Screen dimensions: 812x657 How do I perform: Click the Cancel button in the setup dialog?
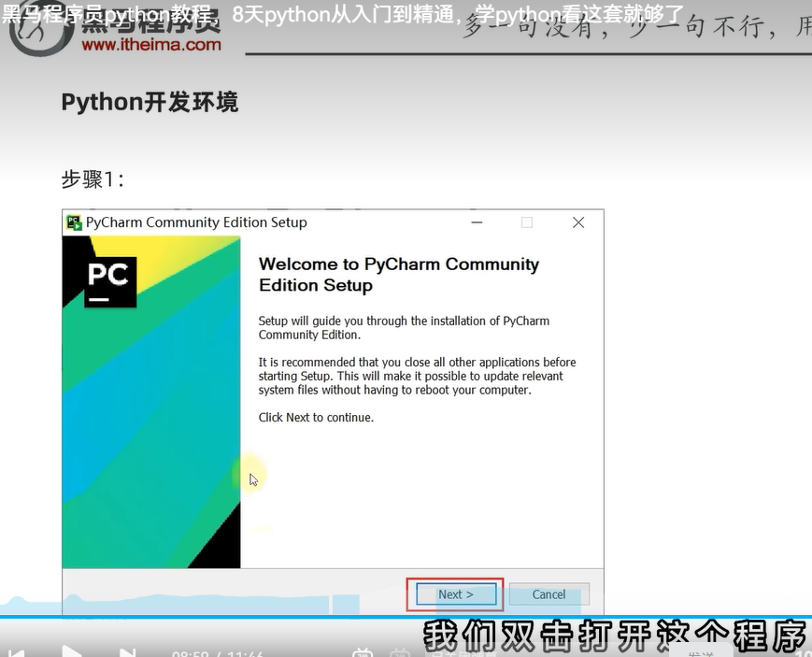tap(548, 593)
